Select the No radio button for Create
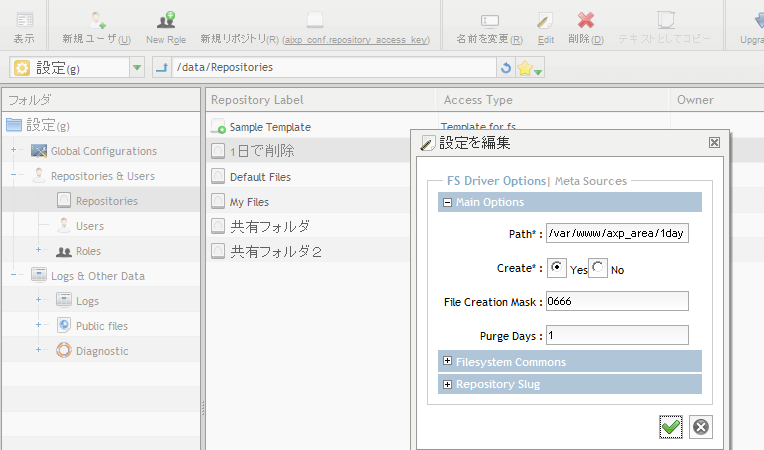764x450 pixels. coord(598,268)
